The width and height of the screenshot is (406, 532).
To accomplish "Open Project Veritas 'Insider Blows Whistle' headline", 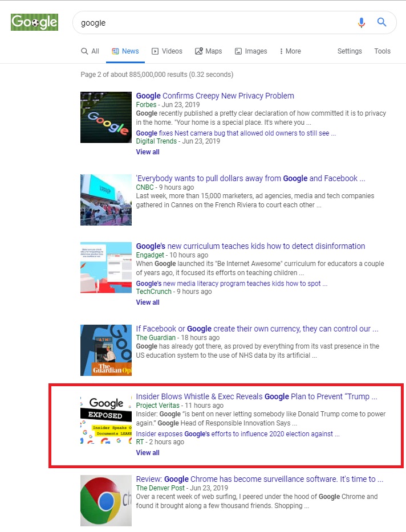I will pyautogui.click(x=257, y=396).
